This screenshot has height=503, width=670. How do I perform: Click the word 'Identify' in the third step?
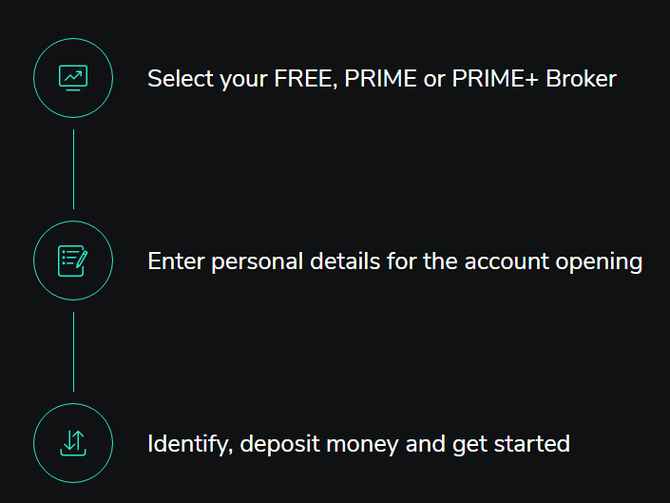(187, 443)
